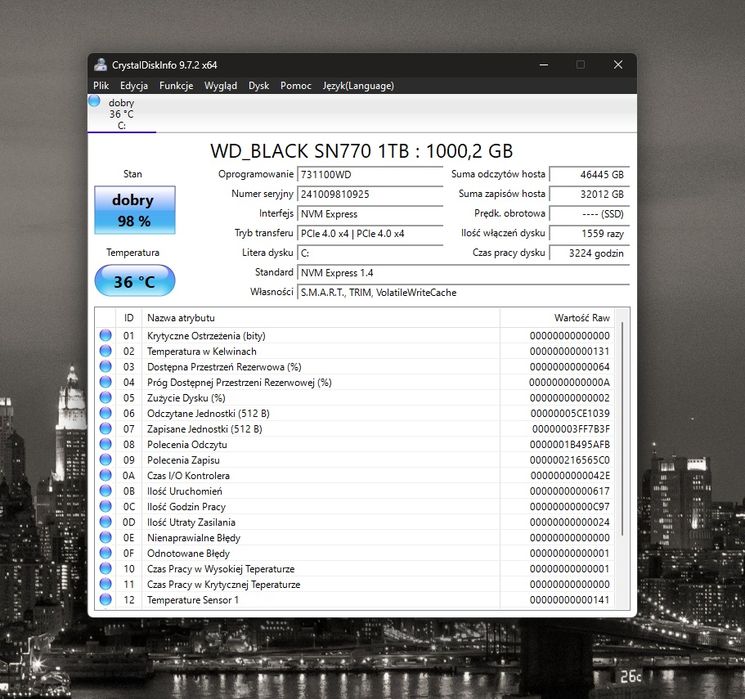
Task: Click the Czas pracy dysku value 3224 godzin
Action: tap(590, 253)
